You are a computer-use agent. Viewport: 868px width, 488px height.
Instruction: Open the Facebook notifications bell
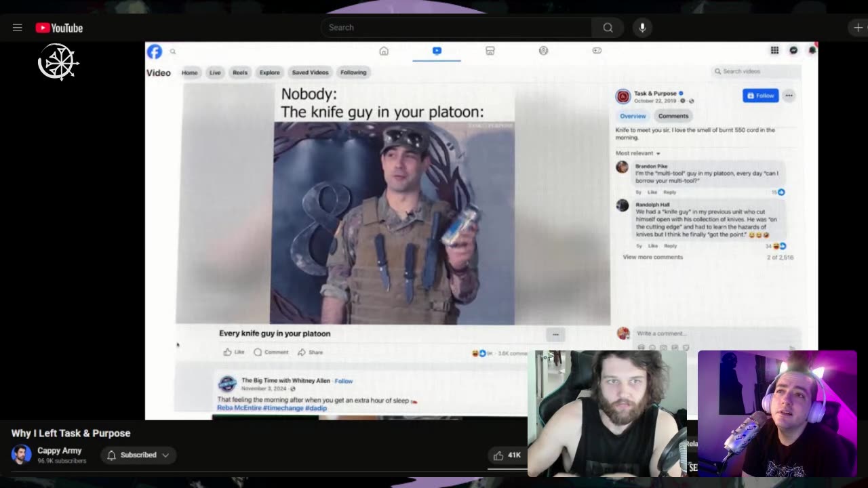tap(812, 50)
